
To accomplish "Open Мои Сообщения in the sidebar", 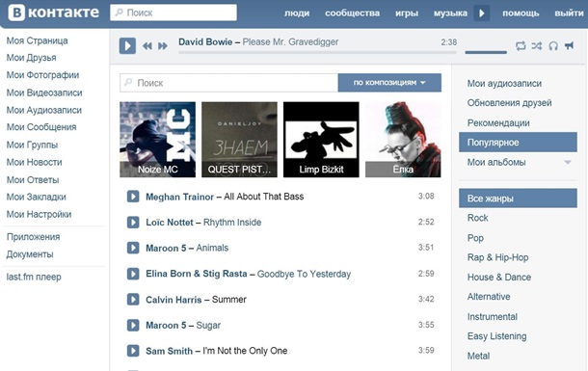I will click(41, 127).
